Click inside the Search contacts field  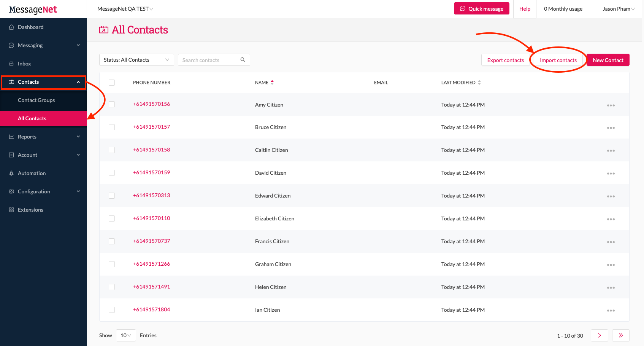click(x=209, y=60)
